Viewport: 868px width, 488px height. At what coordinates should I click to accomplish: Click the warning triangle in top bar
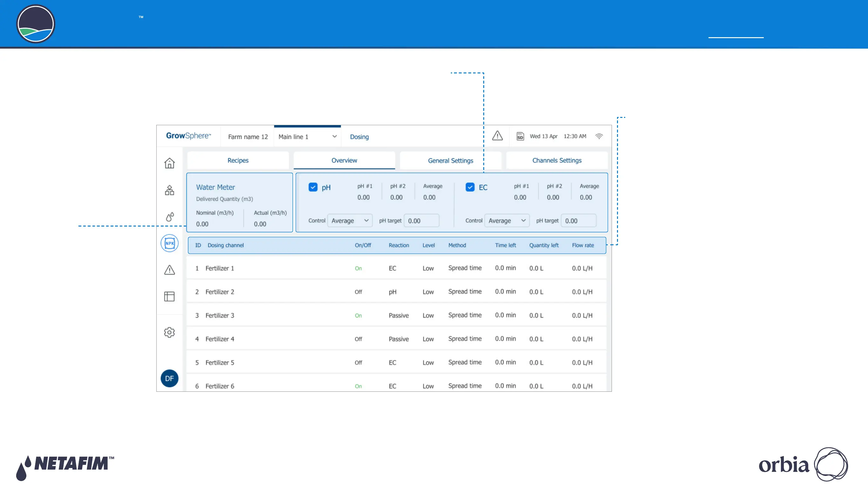click(497, 136)
